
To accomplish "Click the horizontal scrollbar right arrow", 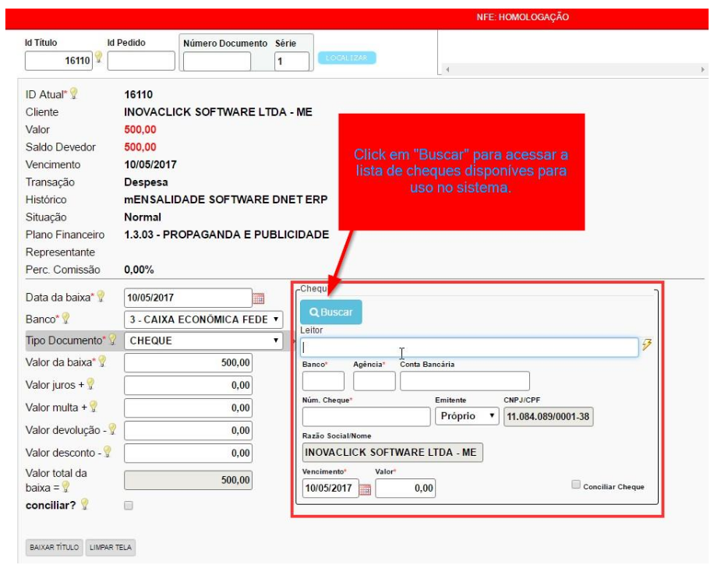I will click(x=702, y=69).
